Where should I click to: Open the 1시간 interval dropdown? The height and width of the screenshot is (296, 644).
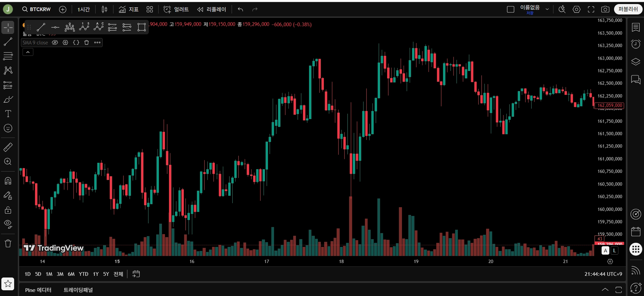[83, 9]
